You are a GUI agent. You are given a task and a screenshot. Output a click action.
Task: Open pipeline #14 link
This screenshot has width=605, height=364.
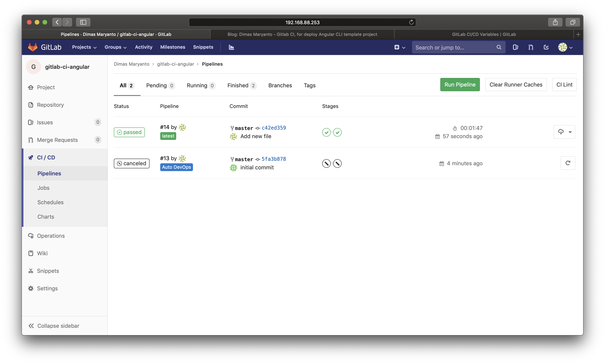(x=165, y=127)
